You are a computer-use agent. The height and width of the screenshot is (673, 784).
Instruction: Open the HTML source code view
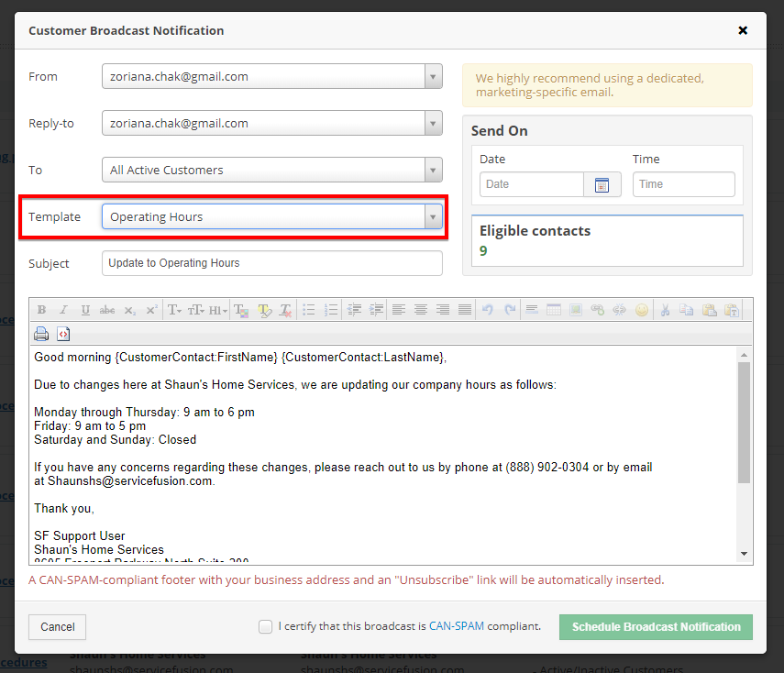[63, 334]
